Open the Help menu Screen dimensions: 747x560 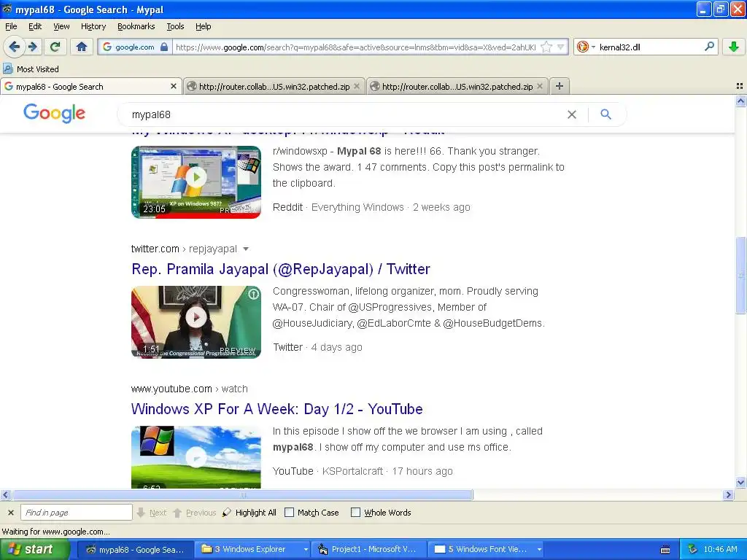point(203,27)
